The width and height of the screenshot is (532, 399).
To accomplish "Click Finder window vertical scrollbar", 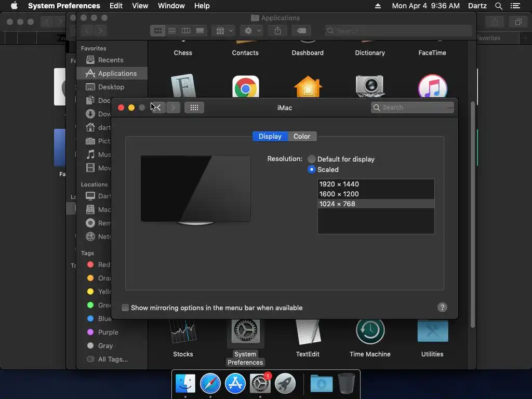I will point(473,215).
